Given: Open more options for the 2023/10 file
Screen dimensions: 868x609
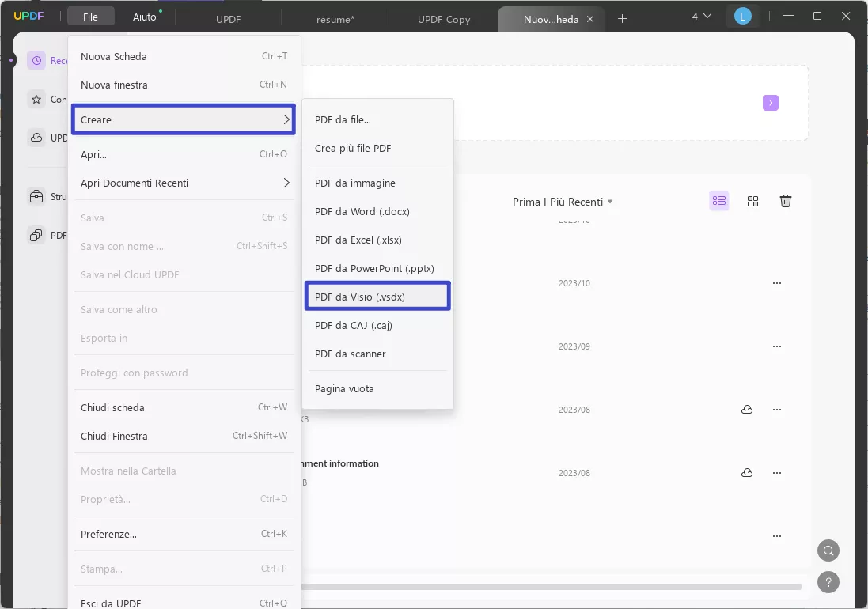Looking at the screenshot, I should (x=777, y=283).
